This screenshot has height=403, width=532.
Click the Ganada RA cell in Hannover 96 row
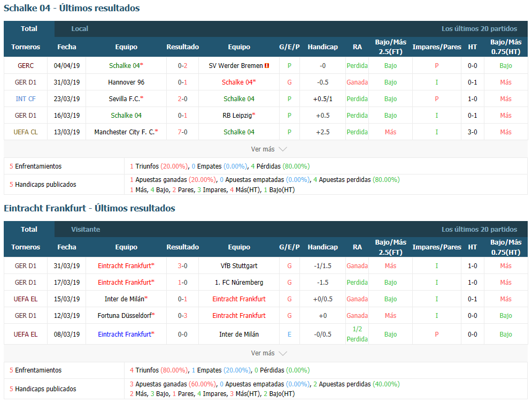pos(357,82)
